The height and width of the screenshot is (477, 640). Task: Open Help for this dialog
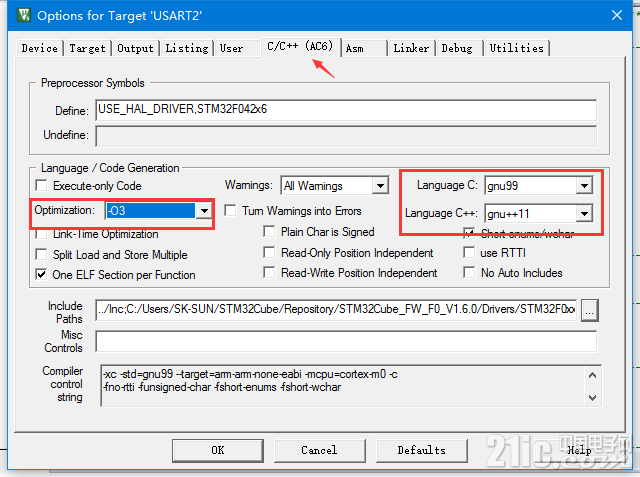[x=580, y=450]
